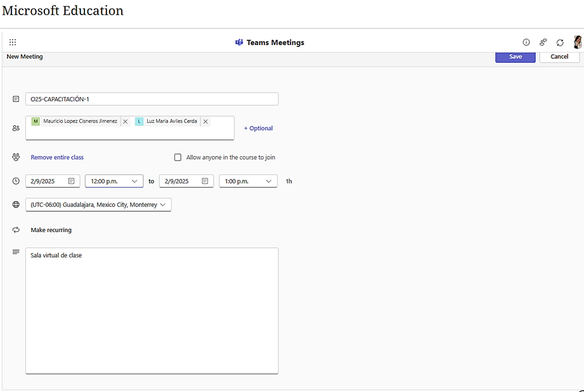Add optional attendees via + Optional
Image resolution: width=584 pixels, height=392 pixels.
(x=258, y=128)
